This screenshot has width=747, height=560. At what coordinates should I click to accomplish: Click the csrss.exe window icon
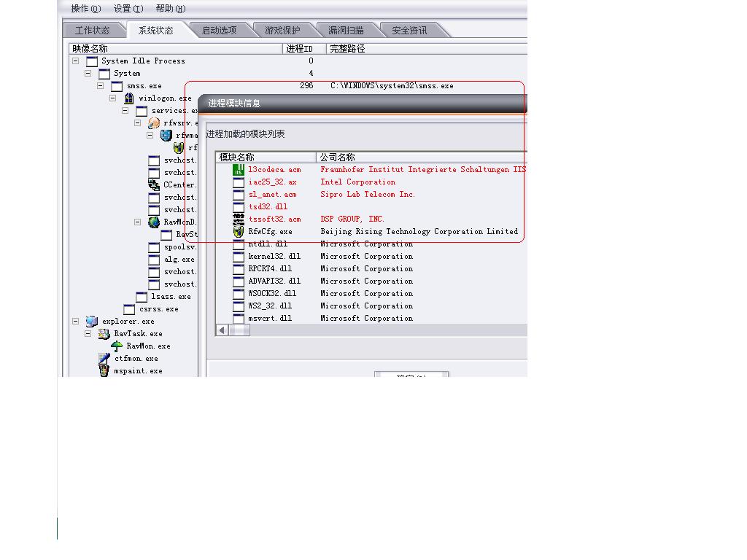(129, 308)
